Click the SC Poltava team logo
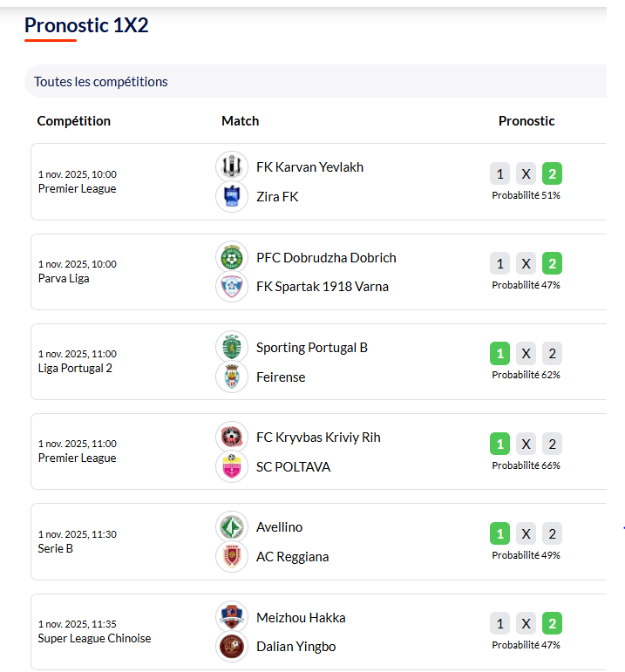 [x=232, y=467]
